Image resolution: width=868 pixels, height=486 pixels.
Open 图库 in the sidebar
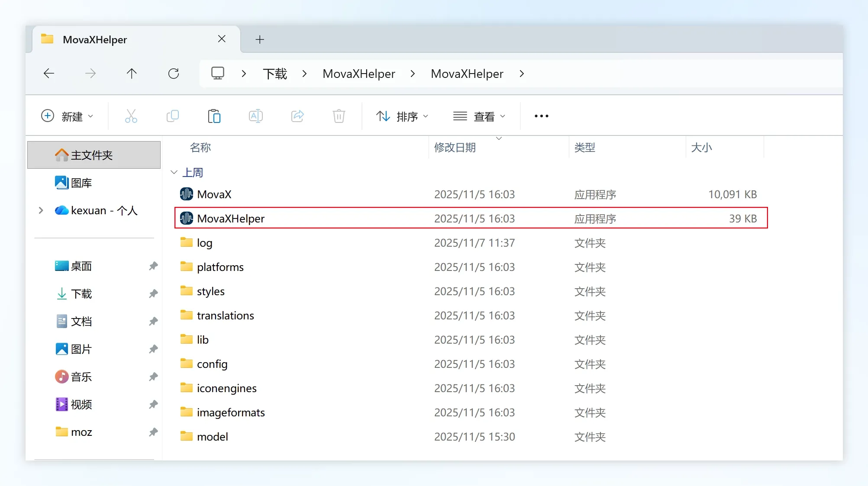click(x=81, y=183)
